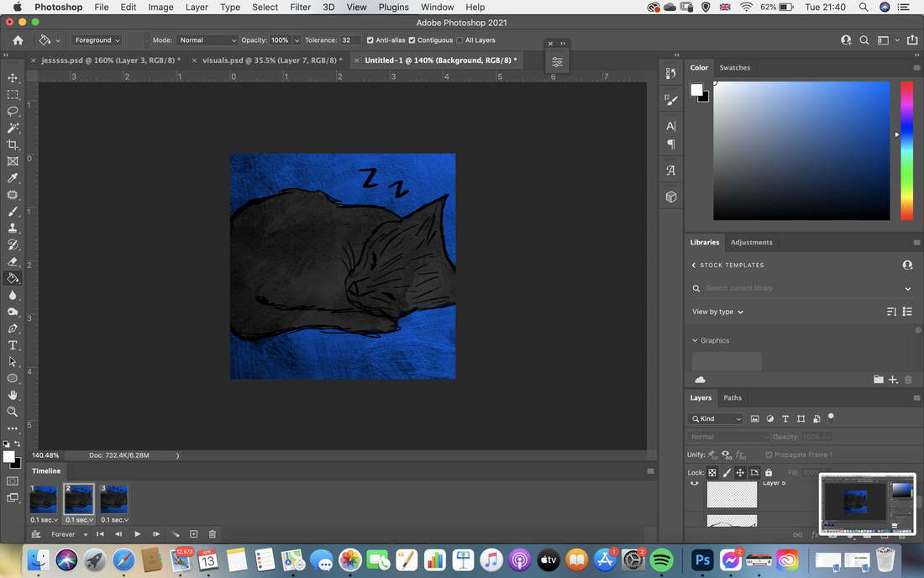Select the Zoom tool in toolbar
The height and width of the screenshot is (578, 924).
13,412
